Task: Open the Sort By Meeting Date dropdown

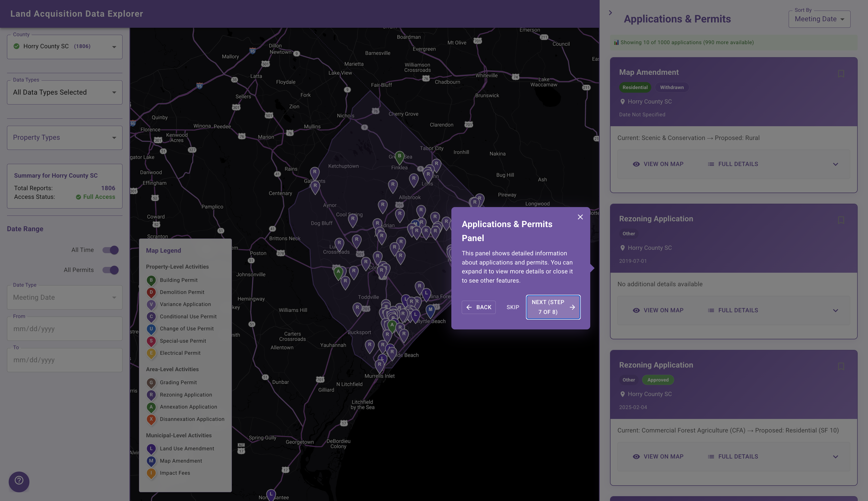Action: 819,19
